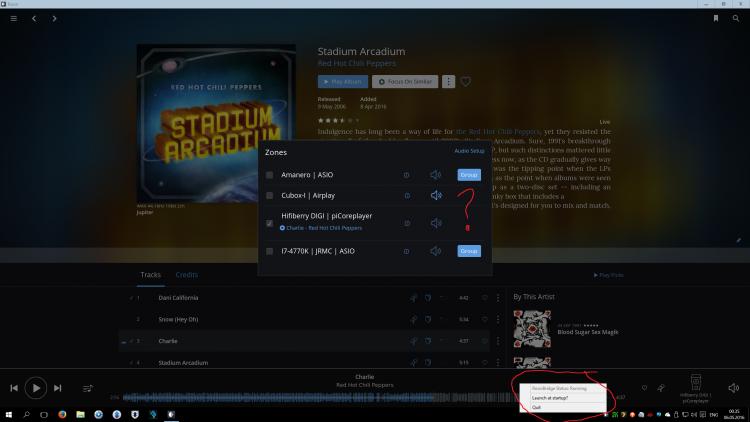Adjust volume for Amanero | ASIO zone
Screen dimensions: 750x422
[x=436, y=175]
